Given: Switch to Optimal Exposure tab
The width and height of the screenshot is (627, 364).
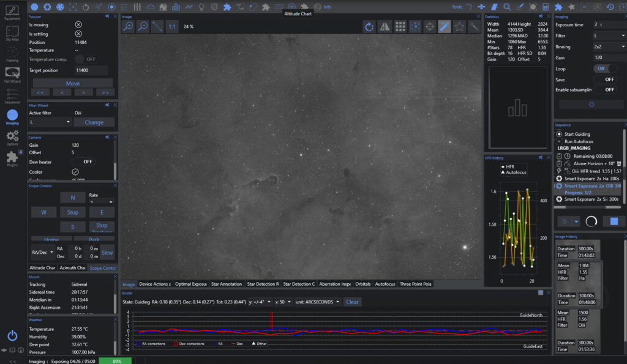Looking at the screenshot, I should pyautogui.click(x=191, y=284).
